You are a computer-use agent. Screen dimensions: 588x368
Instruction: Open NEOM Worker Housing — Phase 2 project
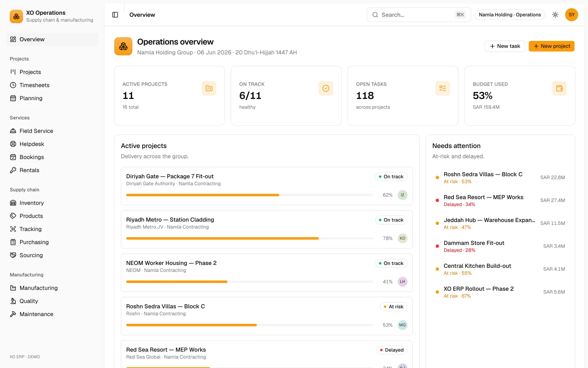click(266, 273)
